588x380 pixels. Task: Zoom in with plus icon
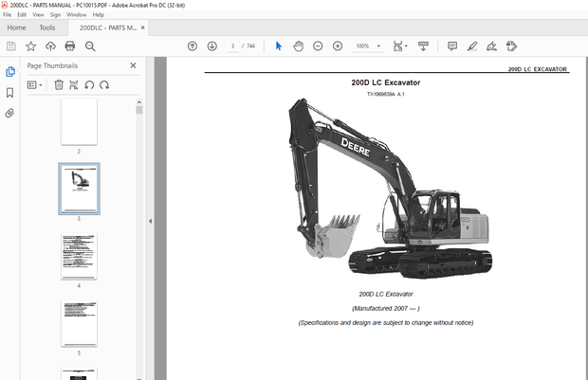338,46
